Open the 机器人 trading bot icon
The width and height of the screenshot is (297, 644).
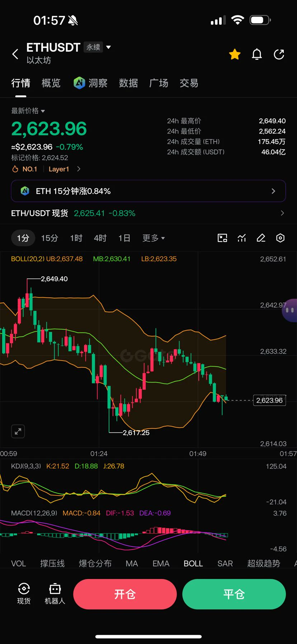coord(55,594)
